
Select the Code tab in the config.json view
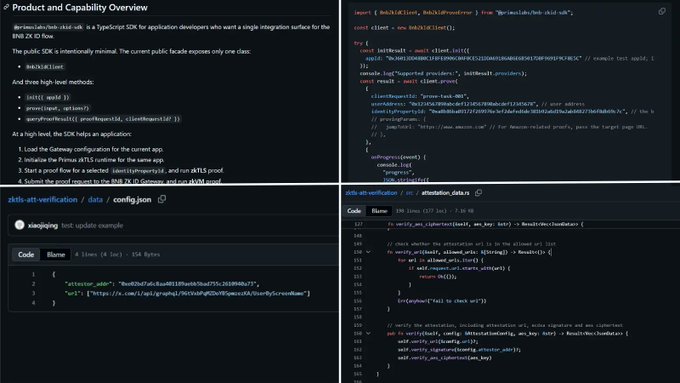tap(26, 255)
